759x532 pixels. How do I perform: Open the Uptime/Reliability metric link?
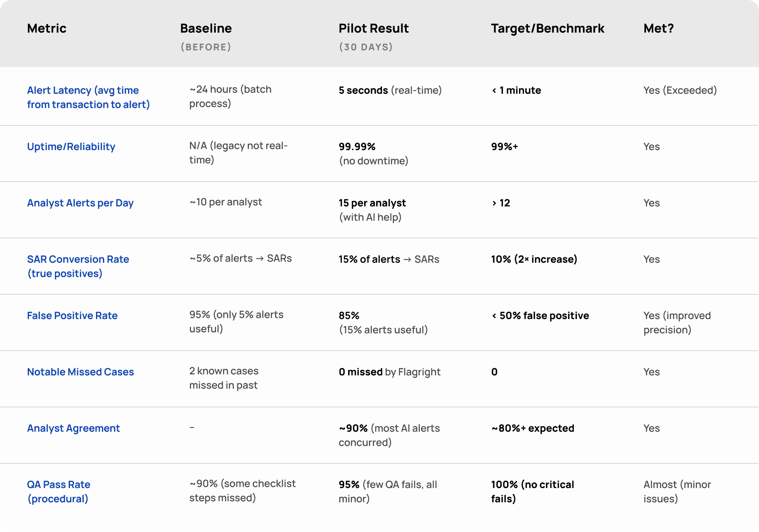point(71,147)
